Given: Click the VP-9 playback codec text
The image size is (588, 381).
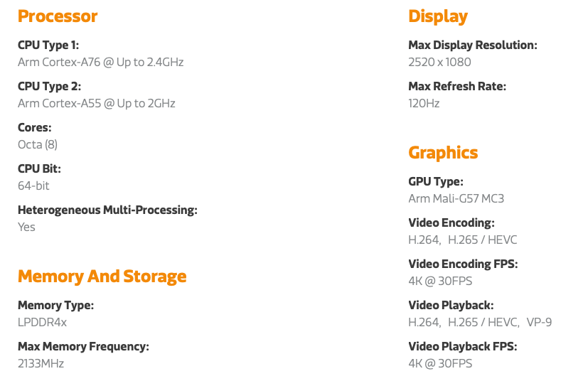Looking at the screenshot, I should point(539,322).
